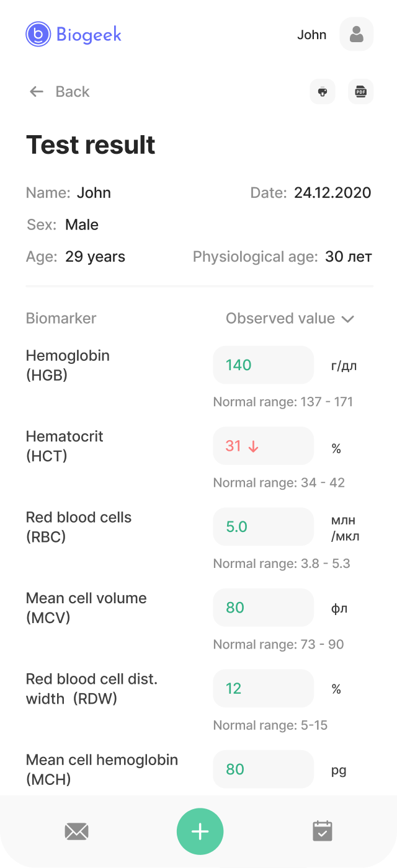This screenshot has height=868, width=397.
Task: Select the RDW value showing 12
Action: coord(263,688)
